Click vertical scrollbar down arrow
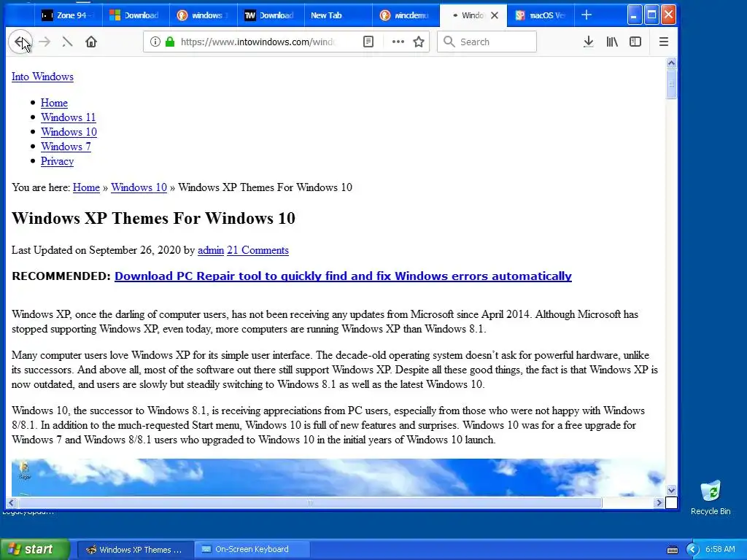Viewport: 747px width, 560px height. pyautogui.click(x=671, y=490)
